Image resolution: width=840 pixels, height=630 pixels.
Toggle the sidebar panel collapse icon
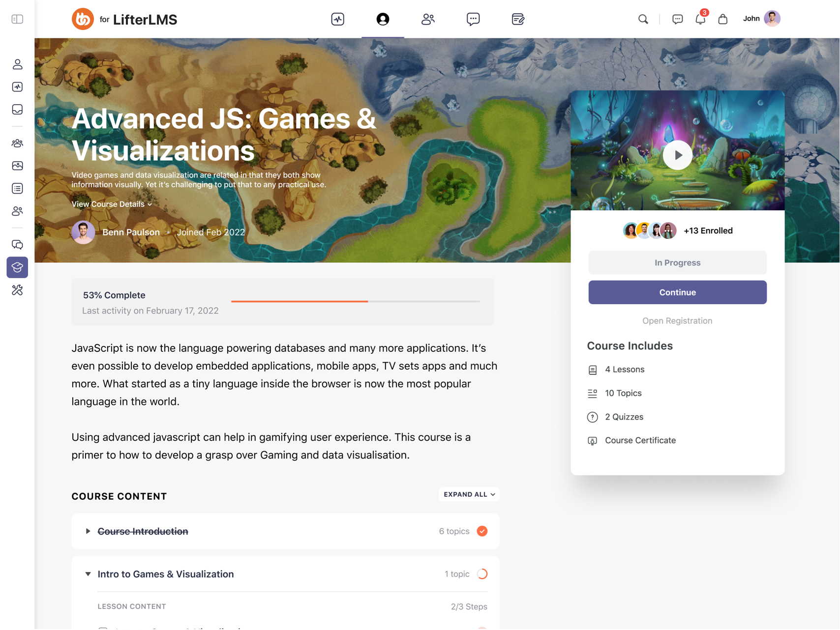17,19
